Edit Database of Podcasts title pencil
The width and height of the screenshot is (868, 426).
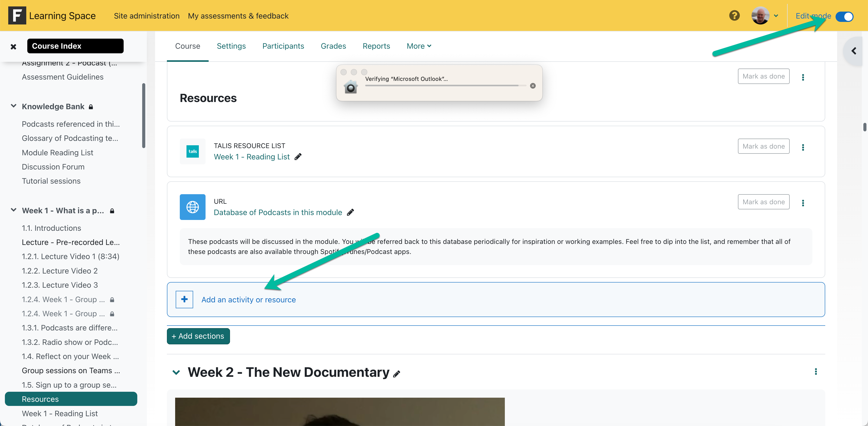(x=351, y=212)
